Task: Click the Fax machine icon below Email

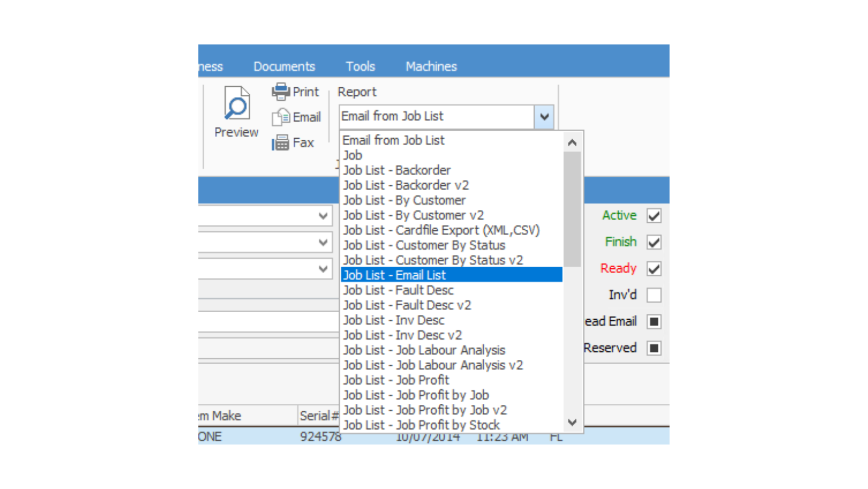Action: pos(281,142)
